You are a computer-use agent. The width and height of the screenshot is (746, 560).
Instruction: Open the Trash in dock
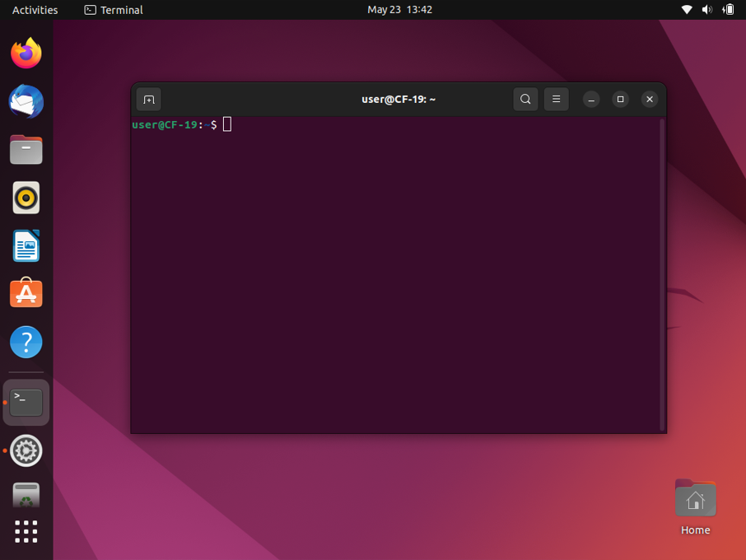(x=26, y=495)
